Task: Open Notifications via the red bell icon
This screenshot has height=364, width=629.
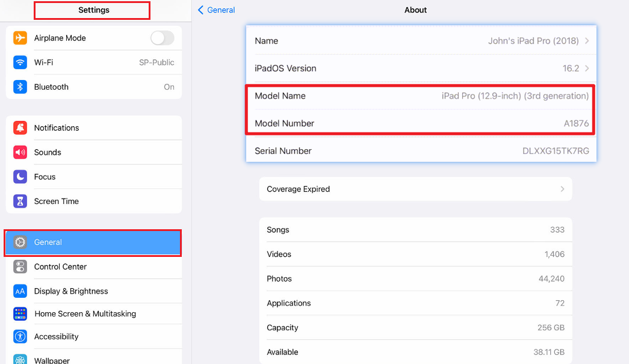Action: click(x=20, y=128)
